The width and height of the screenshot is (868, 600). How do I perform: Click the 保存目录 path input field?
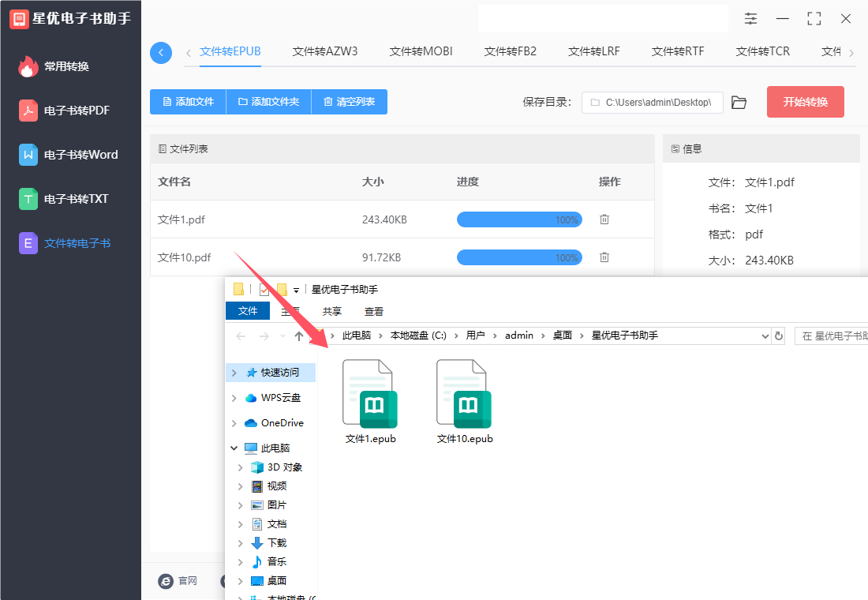(x=652, y=103)
